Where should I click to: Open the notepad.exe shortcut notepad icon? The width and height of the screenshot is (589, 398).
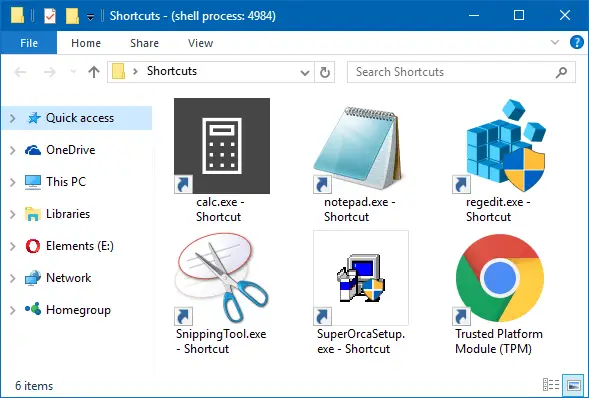click(358, 147)
